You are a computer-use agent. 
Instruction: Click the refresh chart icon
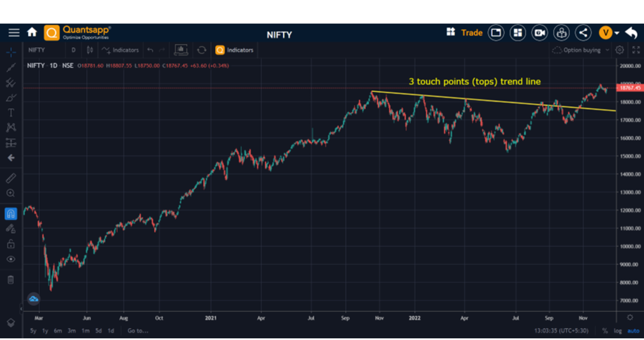[201, 50]
